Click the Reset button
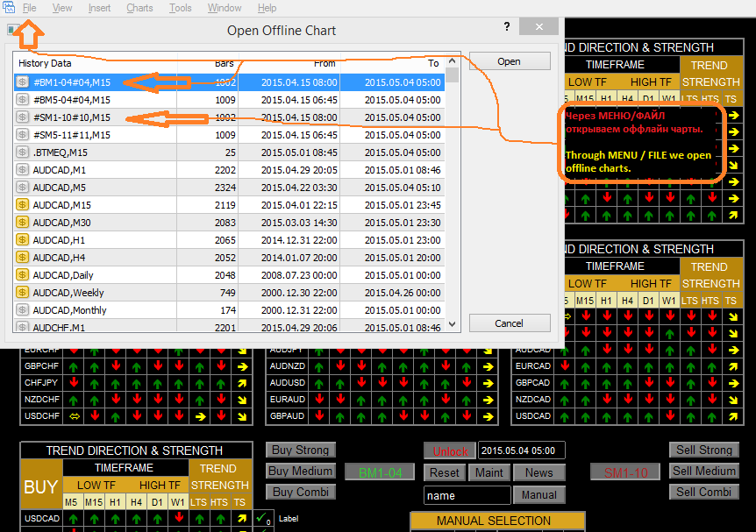This screenshot has height=532, width=756. 445,472
